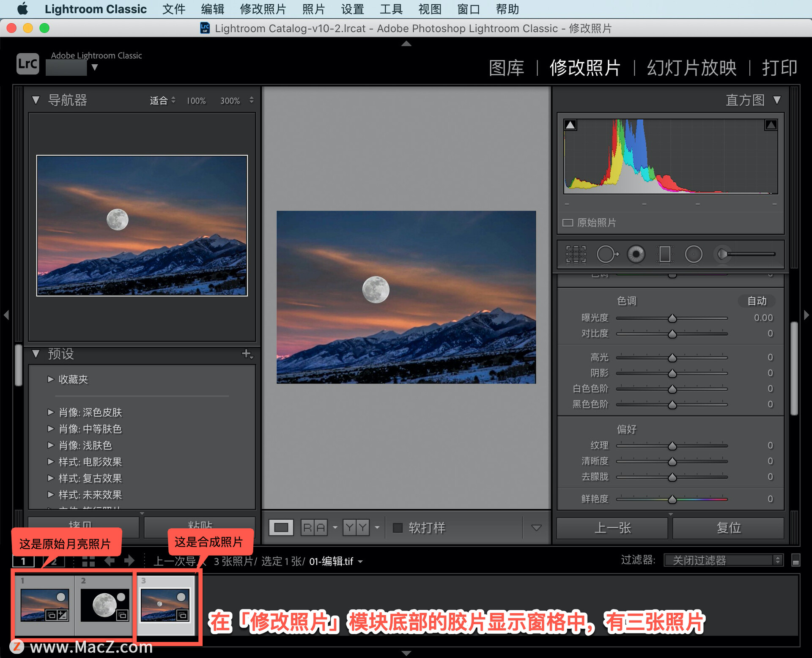Select filmstrip thumbnail 2 moon photo
The width and height of the screenshot is (812, 658).
[104, 605]
